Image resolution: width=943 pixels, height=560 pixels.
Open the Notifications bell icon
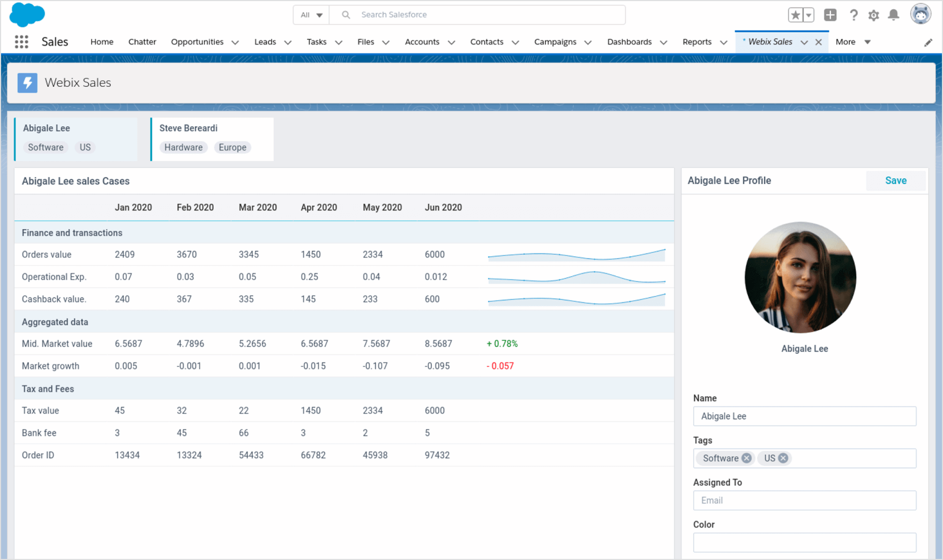click(894, 15)
